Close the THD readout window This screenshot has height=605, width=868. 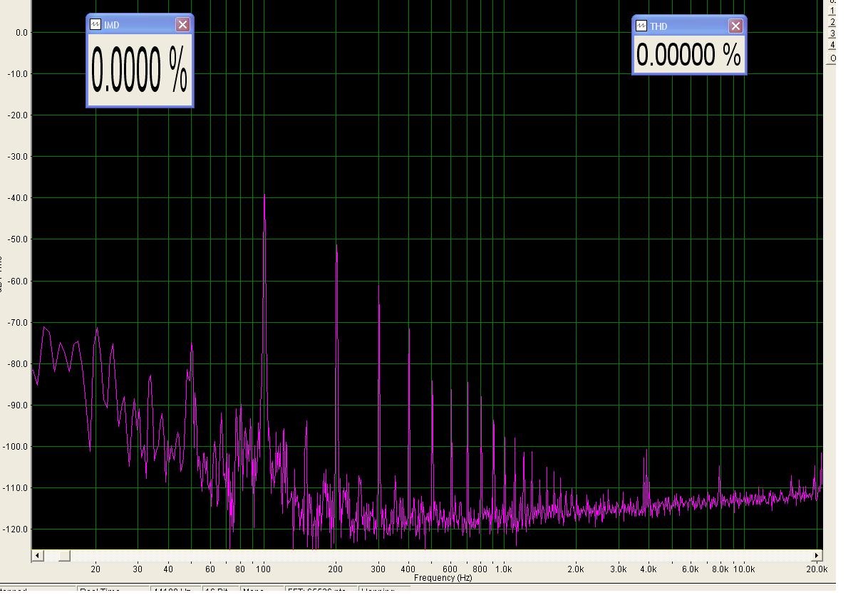coord(735,26)
